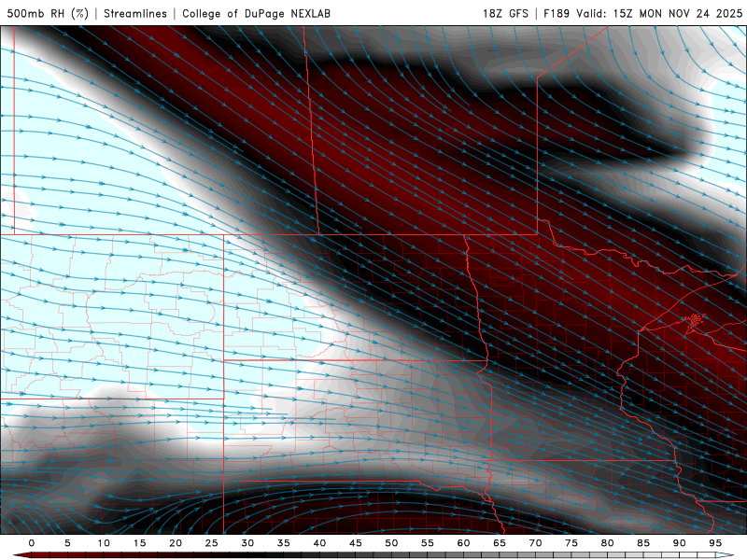Click the colorbar label "75"
The width and height of the screenshot is (747, 560).
pos(571,543)
